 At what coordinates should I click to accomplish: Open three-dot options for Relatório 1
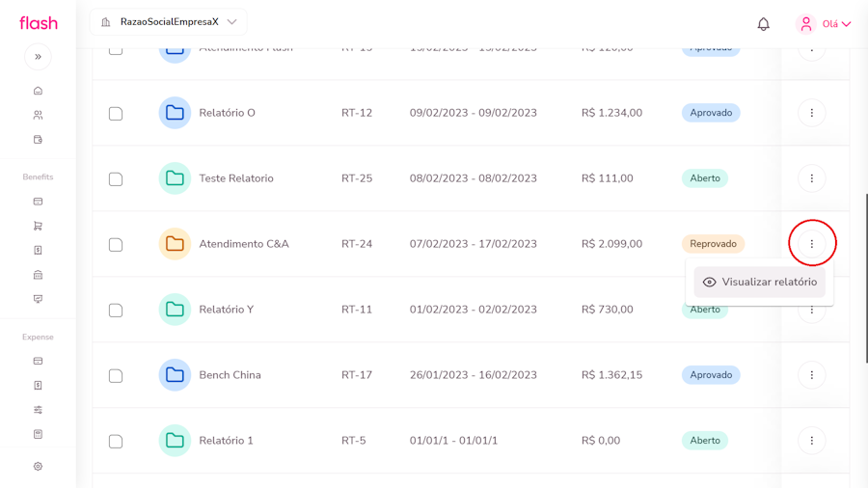811,441
